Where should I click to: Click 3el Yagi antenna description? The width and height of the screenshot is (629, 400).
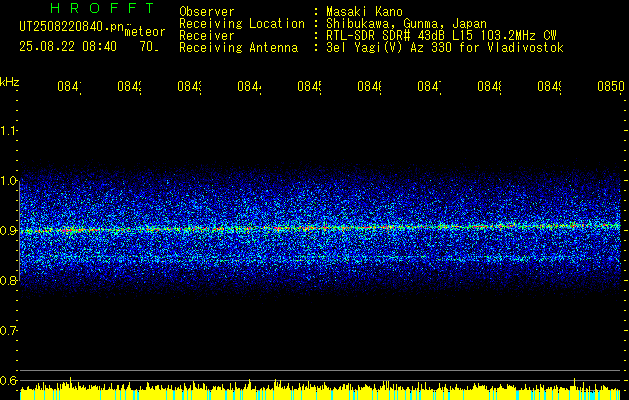[x=445, y=48]
